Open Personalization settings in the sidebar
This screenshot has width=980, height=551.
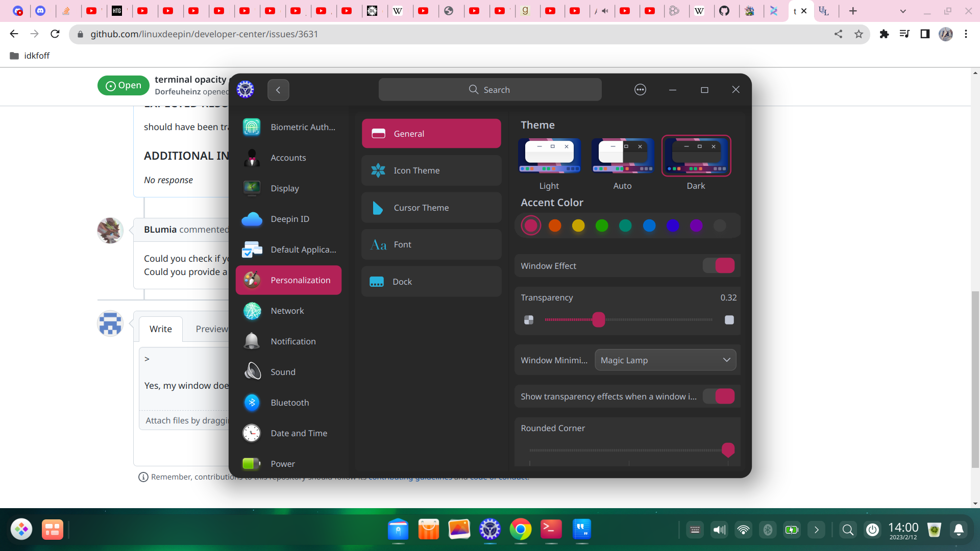click(288, 280)
